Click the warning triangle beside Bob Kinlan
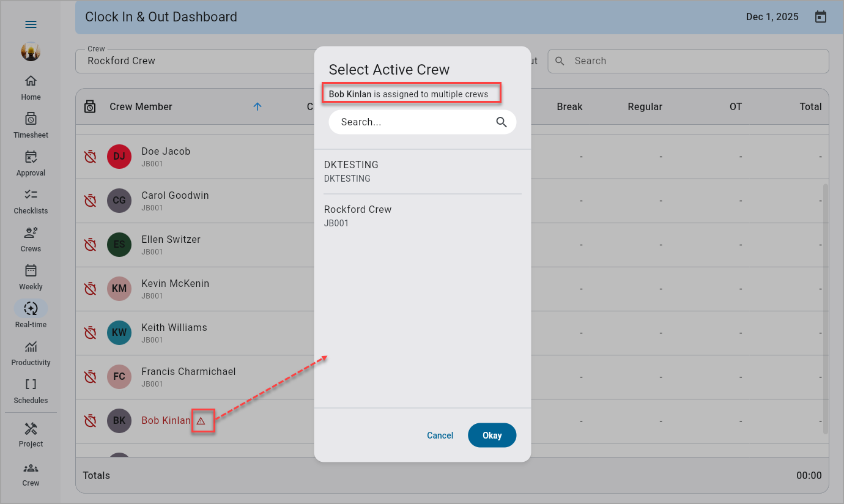This screenshot has width=844, height=504. pyautogui.click(x=201, y=421)
